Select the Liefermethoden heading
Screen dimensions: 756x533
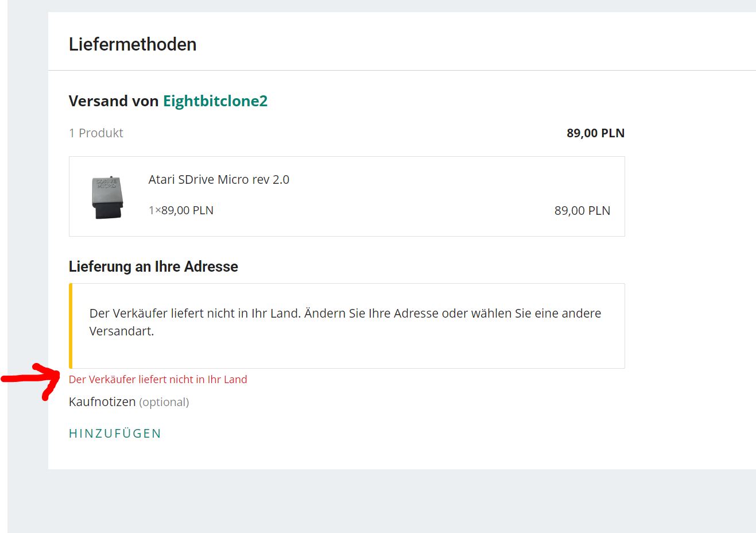click(133, 44)
